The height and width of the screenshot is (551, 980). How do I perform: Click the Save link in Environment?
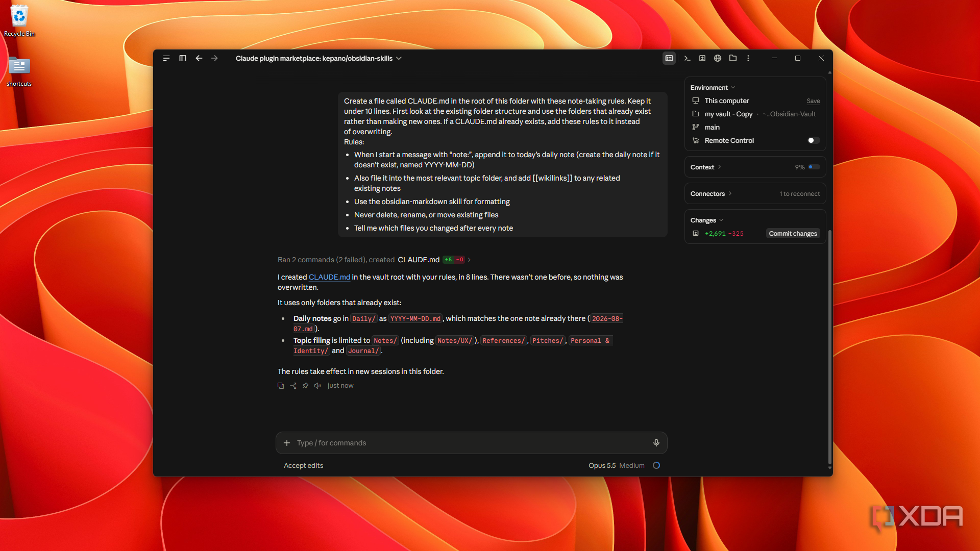point(813,101)
